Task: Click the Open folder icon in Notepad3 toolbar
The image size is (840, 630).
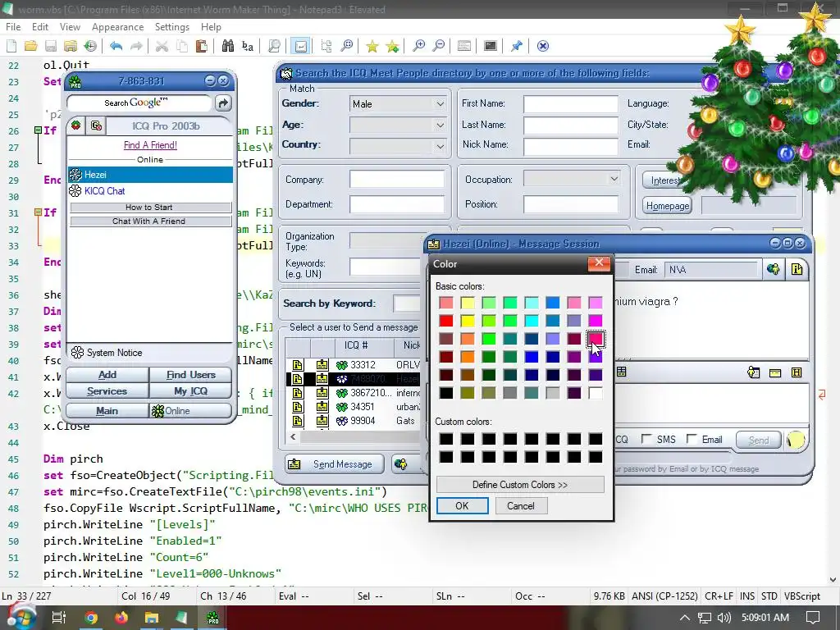Action: pos(30,46)
